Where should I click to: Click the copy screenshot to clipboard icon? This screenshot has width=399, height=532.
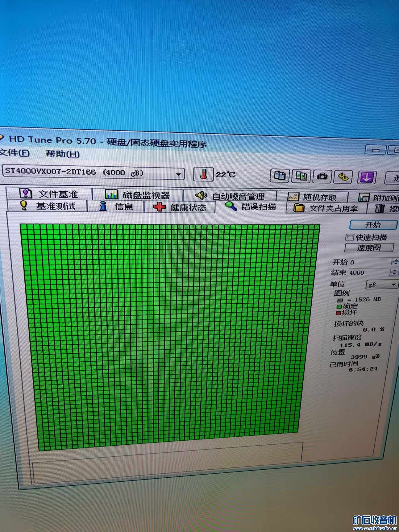301,176
